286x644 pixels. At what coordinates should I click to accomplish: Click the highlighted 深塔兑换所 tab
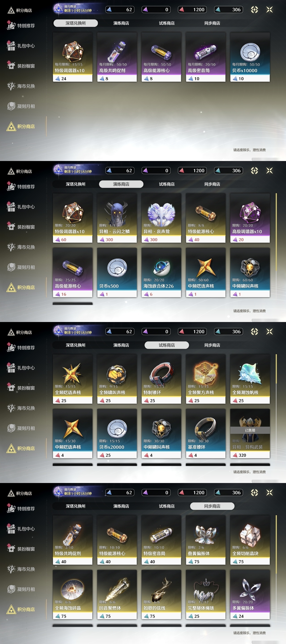pos(76,23)
